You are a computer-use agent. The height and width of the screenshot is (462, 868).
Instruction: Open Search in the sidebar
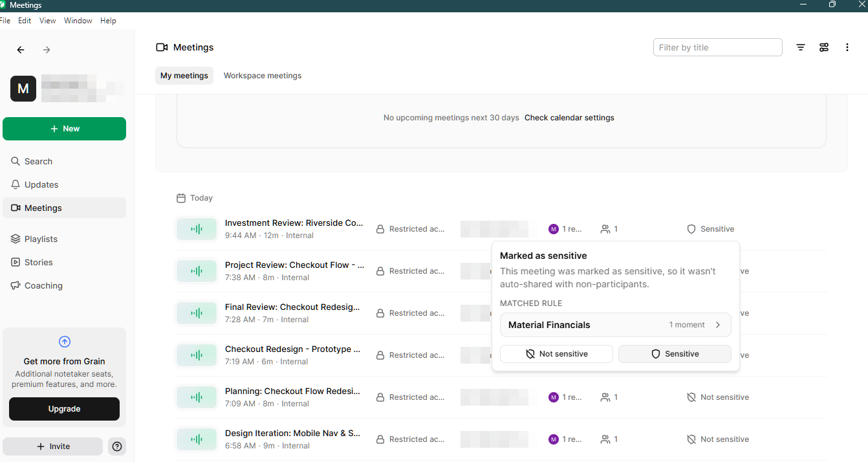pos(65,161)
